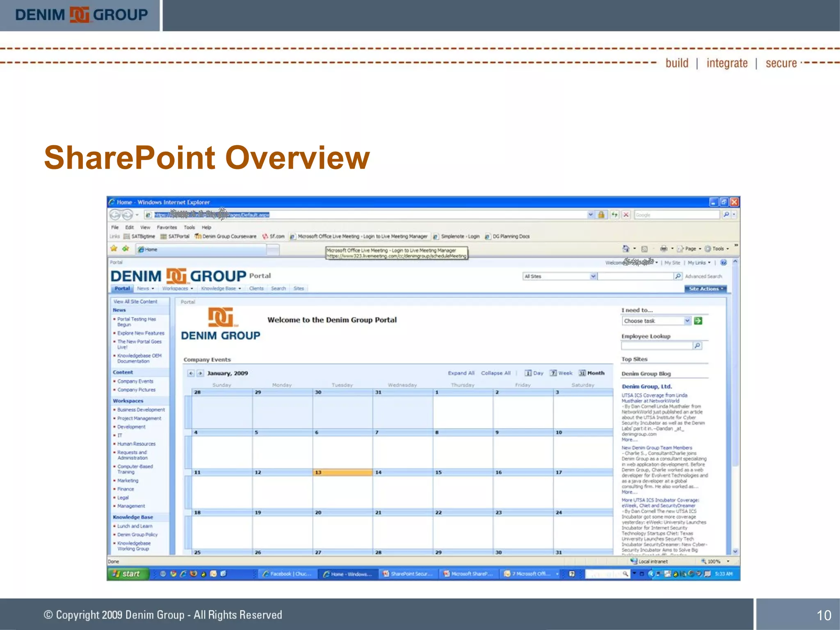This screenshot has height=630, width=840.
Task: Open the Site Actions menu
Action: coord(705,289)
